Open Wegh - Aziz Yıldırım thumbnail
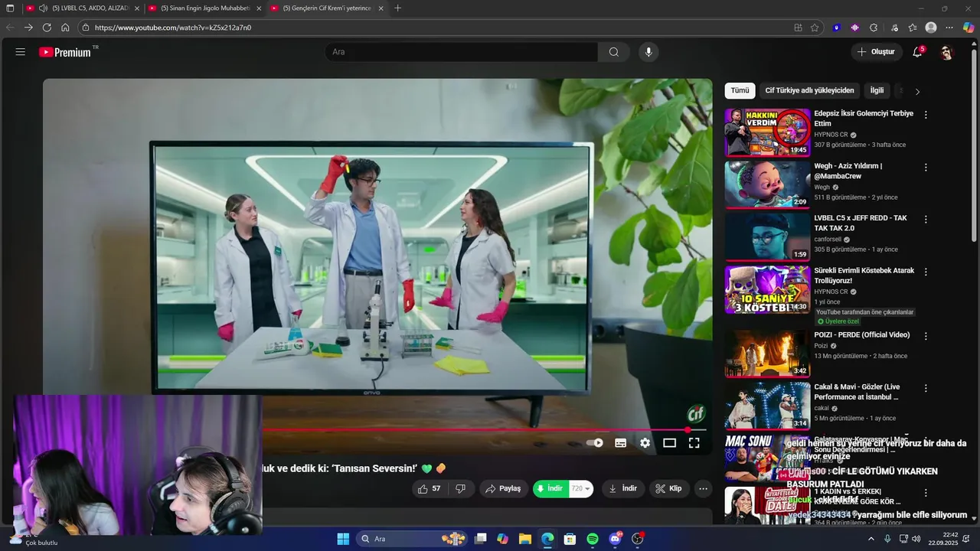The width and height of the screenshot is (980, 551). [767, 184]
